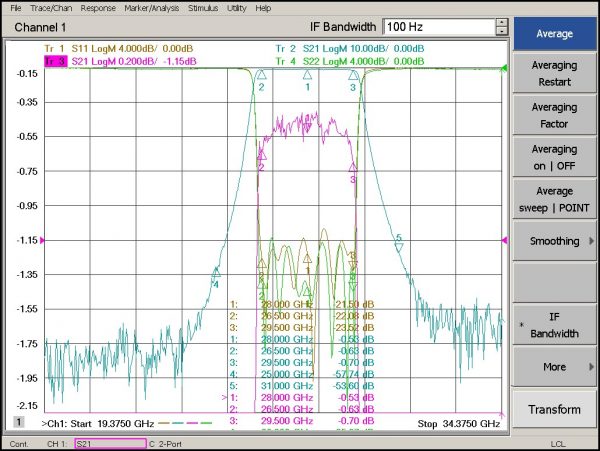Viewport: 600px width, 451px height.
Task: Click marker 2 triangle on top teal trace
Action: pos(261,75)
